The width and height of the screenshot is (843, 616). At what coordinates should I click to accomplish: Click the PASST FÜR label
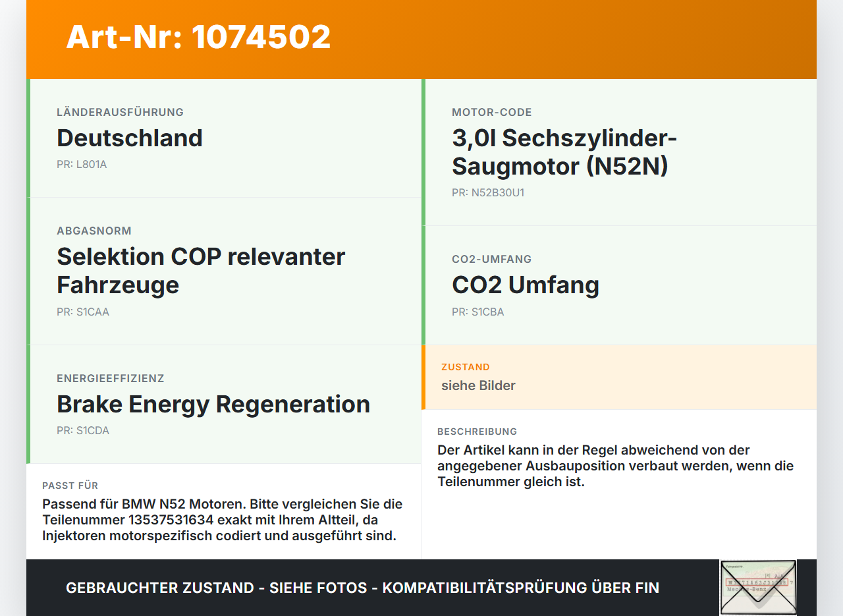point(70,486)
